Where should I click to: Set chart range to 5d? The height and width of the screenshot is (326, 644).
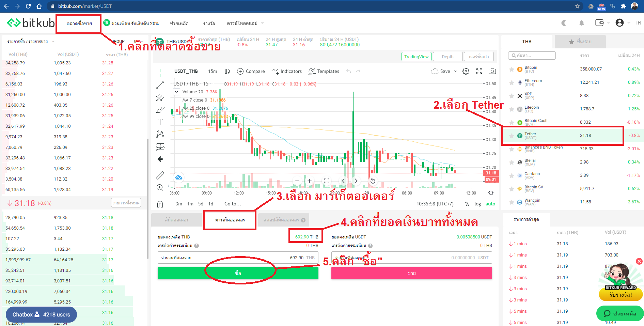(x=201, y=204)
